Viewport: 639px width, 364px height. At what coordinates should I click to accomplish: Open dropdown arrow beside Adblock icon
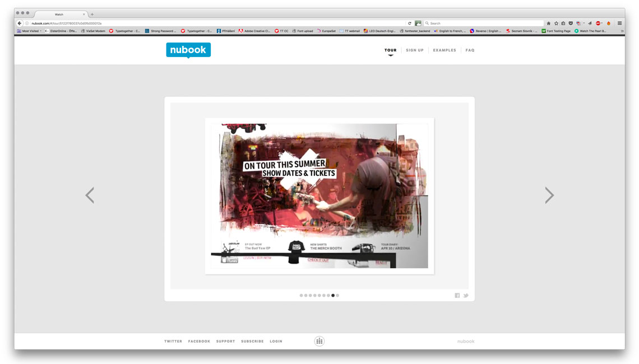[602, 23]
